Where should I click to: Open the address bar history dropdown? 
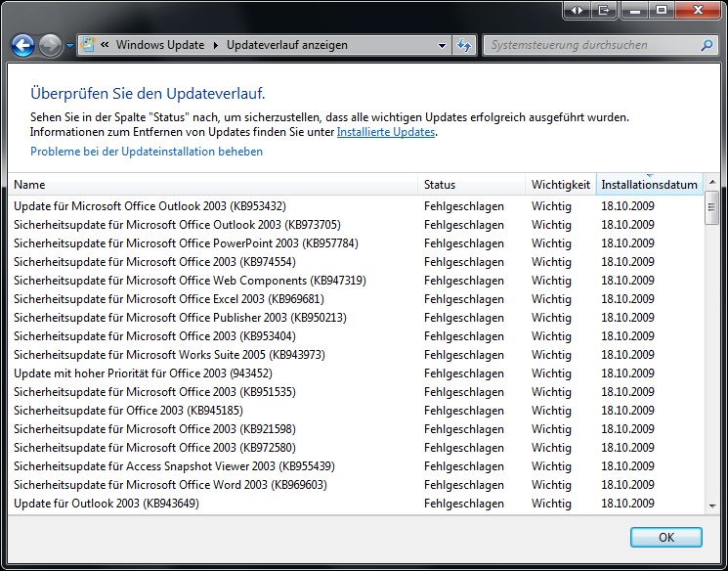(x=442, y=46)
